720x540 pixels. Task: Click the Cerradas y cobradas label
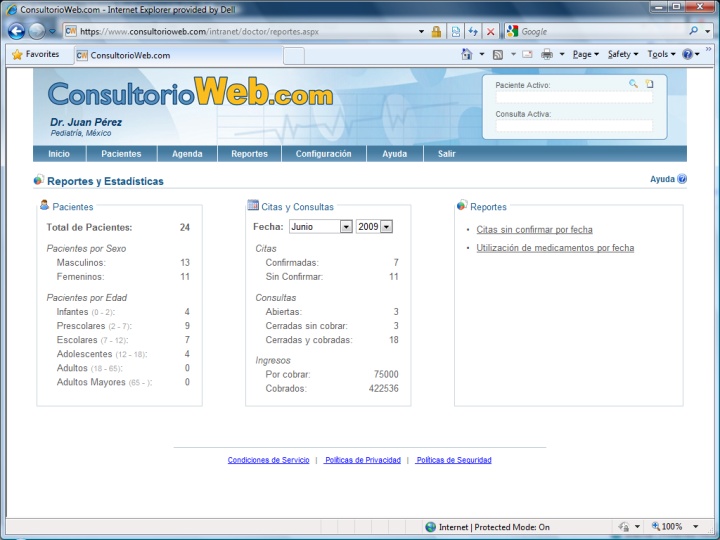309,340
